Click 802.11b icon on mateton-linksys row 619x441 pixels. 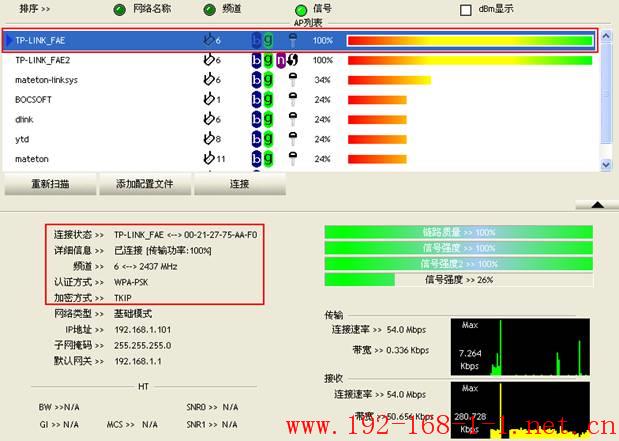coord(256,80)
